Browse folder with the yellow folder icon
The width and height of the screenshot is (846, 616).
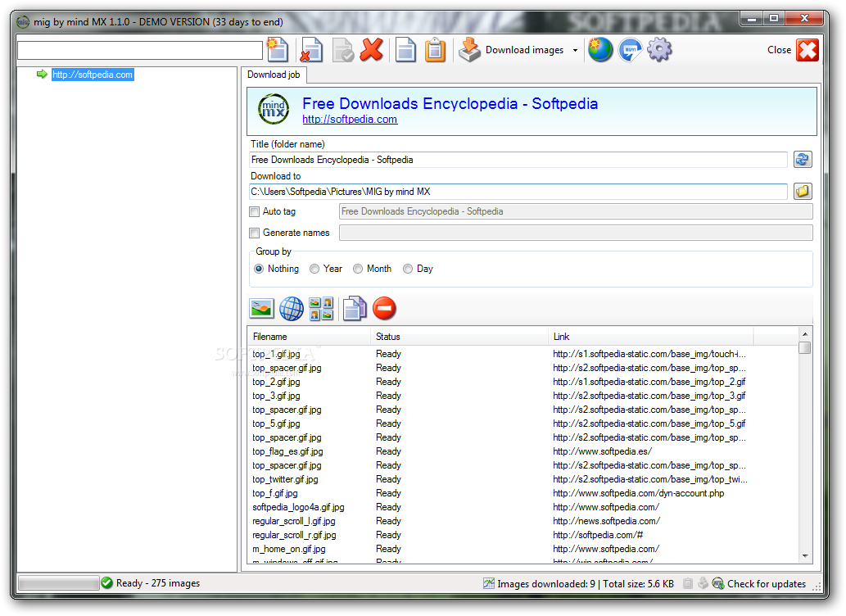[x=803, y=191]
